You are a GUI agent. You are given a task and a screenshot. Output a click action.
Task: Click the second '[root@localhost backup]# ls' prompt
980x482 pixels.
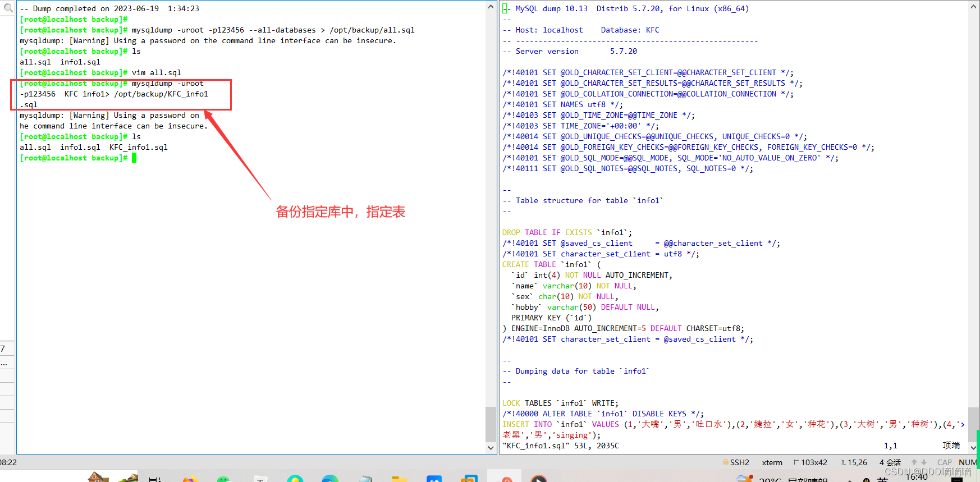(80, 136)
